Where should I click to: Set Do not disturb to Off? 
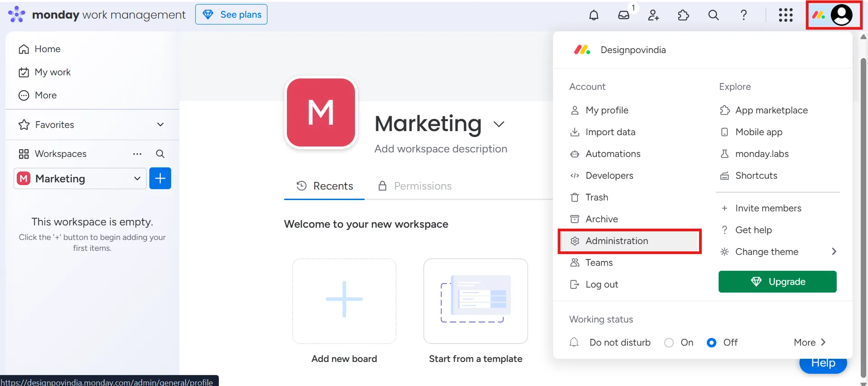[x=712, y=343]
